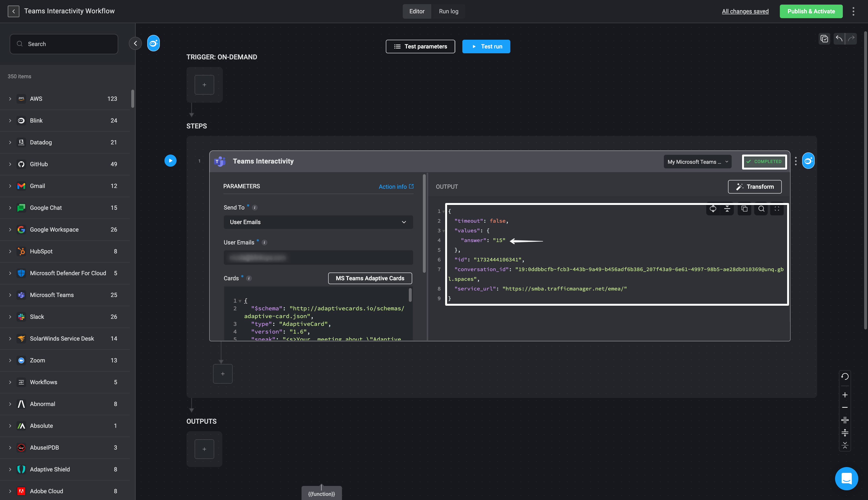This screenshot has height=500, width=868.
Task: Open Test parameters
Action: 420,46
